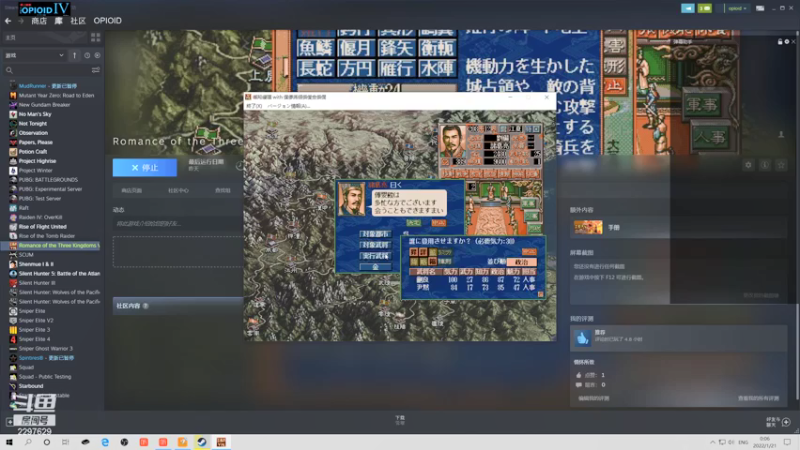Open OPIOID profile menu
Viewport: 800px width, 450px height.
click(107, 21)
